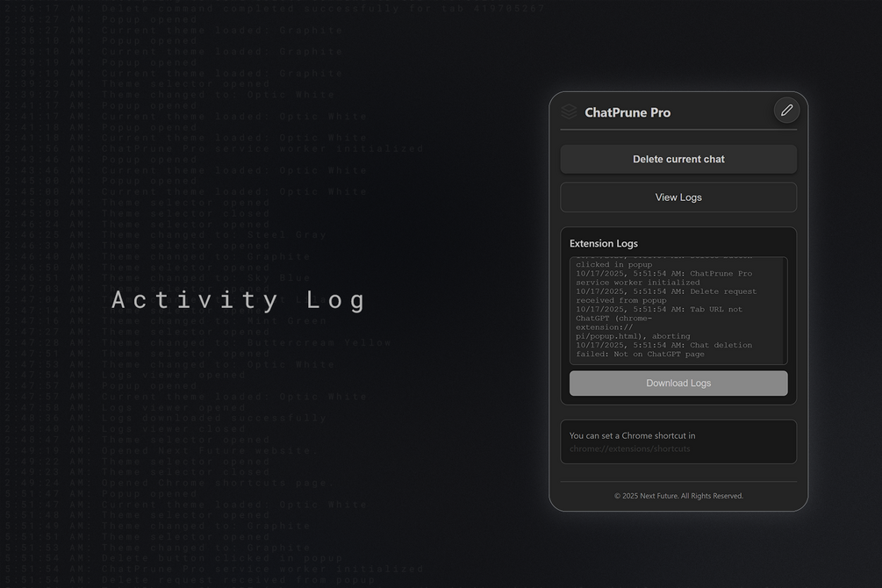Click inside the Extension Logs text area
This screenshot has width=882, height=588.
678,311
